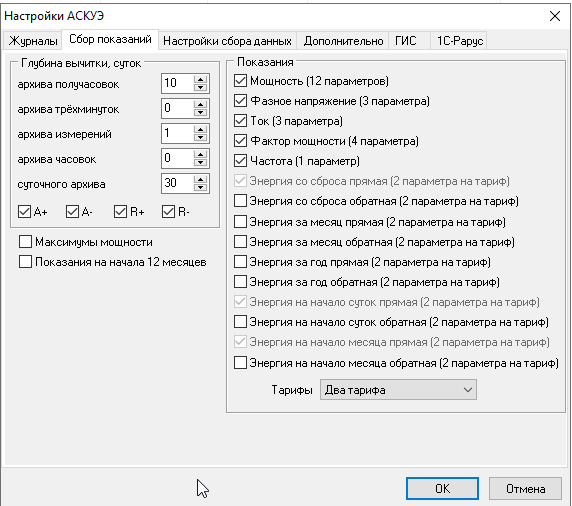Image resolution: width=572 pixels, height=506 pixels.
Task: Switch to the Журналы tab
Action: [33, 40]
